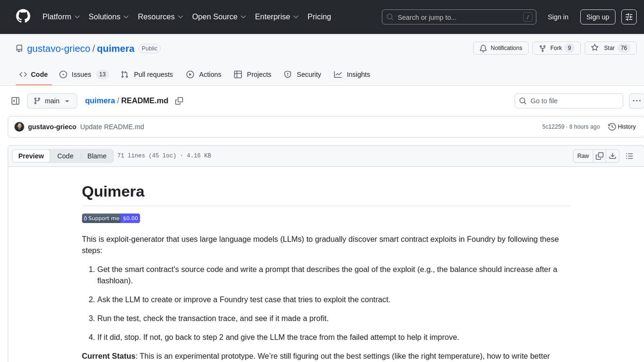The image size is (644, 362).
Task: Click quimera breadcrumb folder link
Action: pyautogui.click(x=100, y=100)
